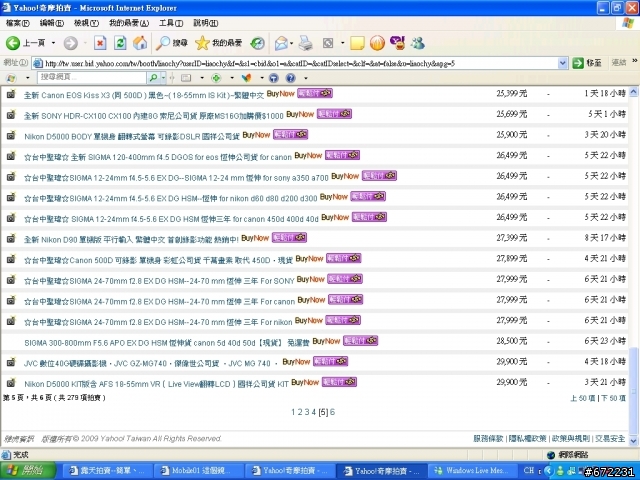Open the 我的最愛 menu in menu bar
The width and height of the screenshot is (640, 480).
[x=129, y=23]
